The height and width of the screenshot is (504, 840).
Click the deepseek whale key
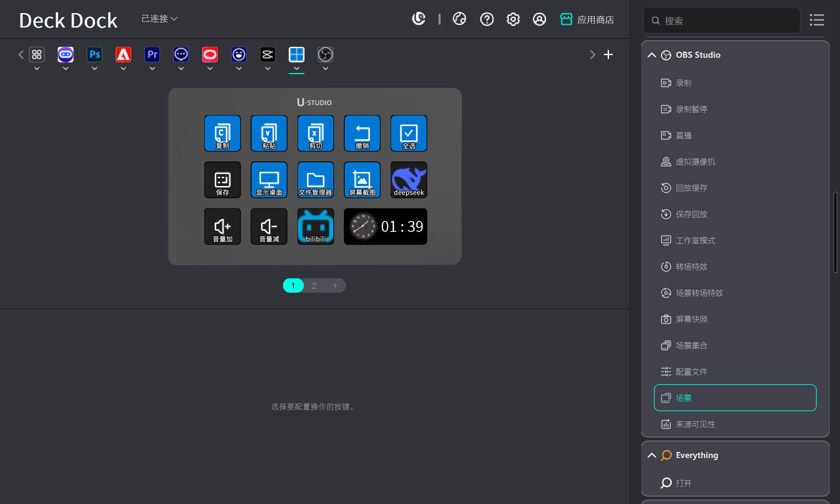click(x=408, y=180)
